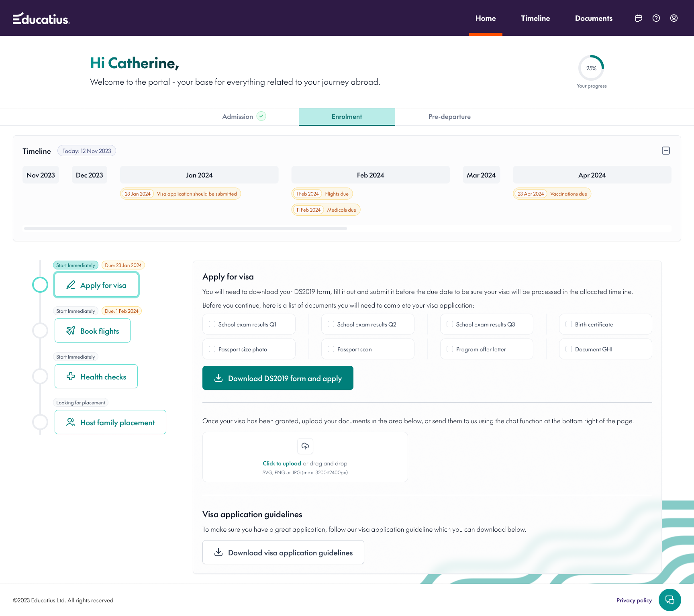Open the Apply for visa step
694x616 pixels.
tap(96, 285)
